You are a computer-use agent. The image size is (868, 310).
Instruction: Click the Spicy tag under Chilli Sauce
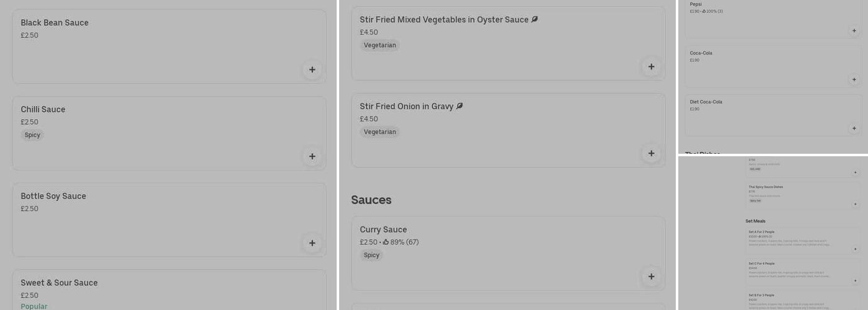(x=32, y=135)
